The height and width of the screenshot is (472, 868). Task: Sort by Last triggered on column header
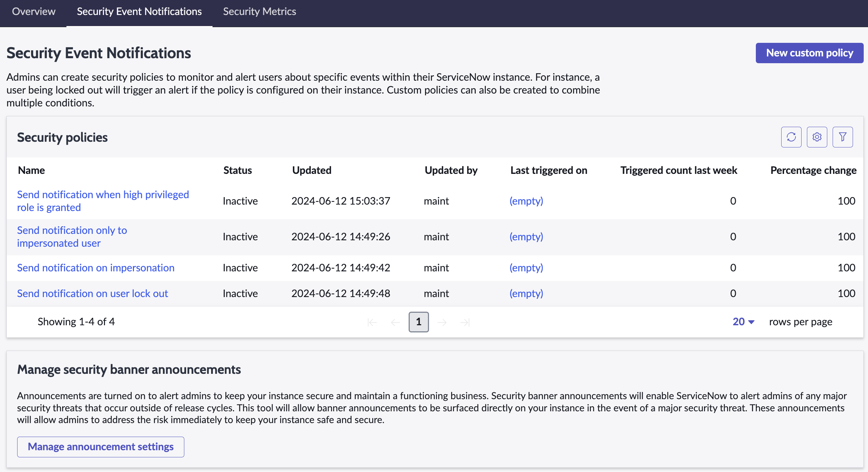(x=549, y=170)
